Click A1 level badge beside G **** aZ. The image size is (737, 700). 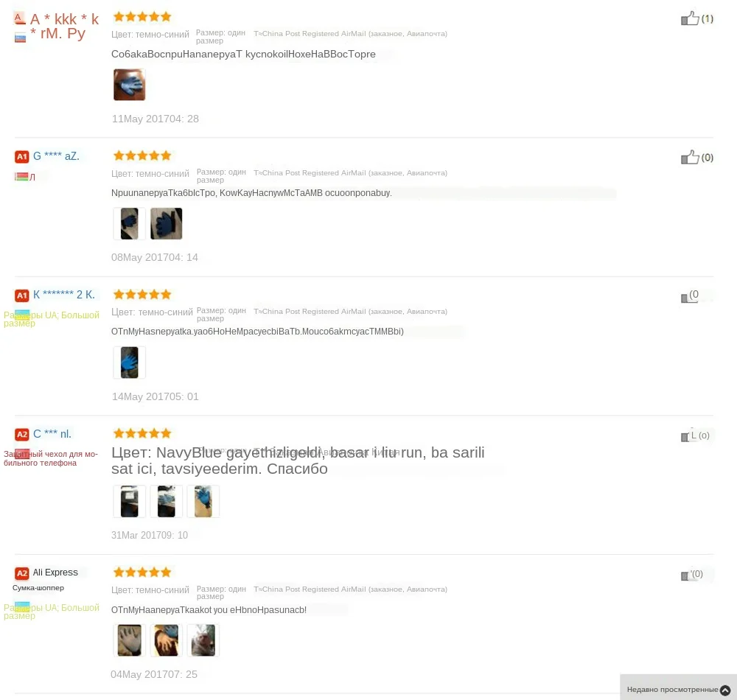pyautogui.click(x=21, y=156)
